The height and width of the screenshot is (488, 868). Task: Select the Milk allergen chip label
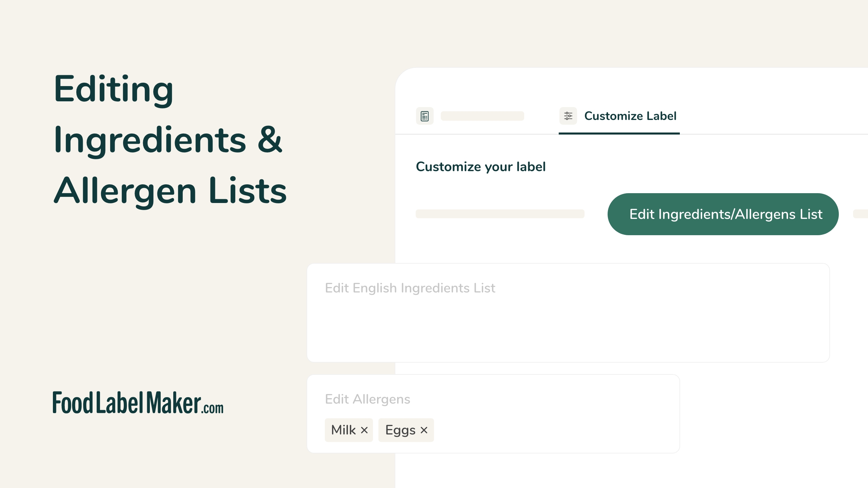pos(343,430)
